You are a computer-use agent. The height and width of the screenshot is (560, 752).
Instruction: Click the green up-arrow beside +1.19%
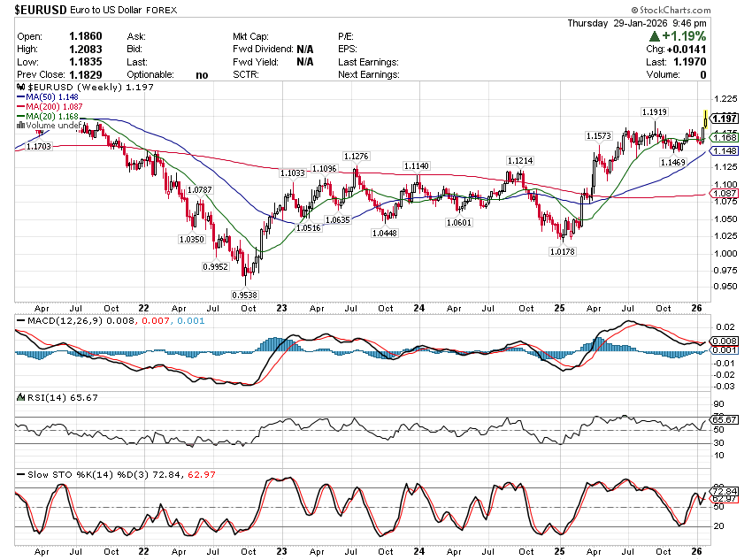(x=655, y=36)
